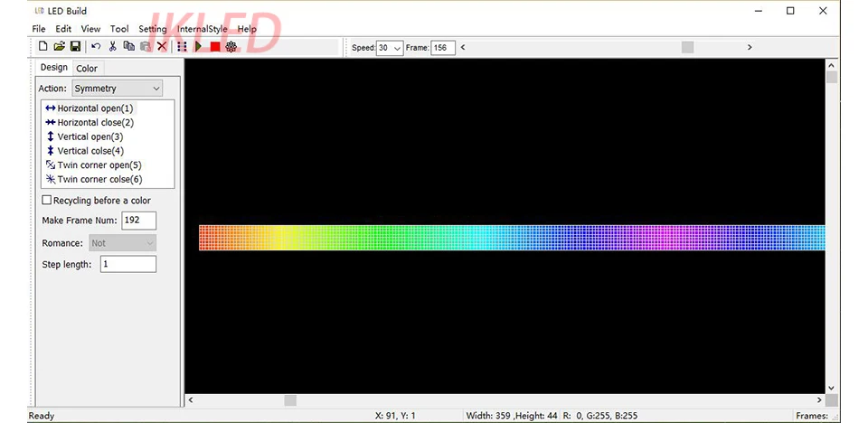Undo the last action in toolbar
This screenshot has width=868, height=423.
(96, 47)
